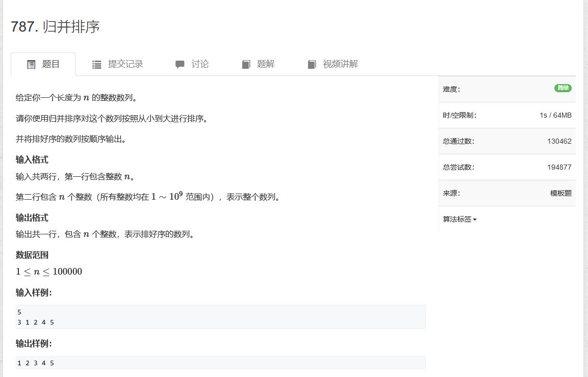Image resolution: width=588 pixels, height=377 pixels.
Task: Click the book icon beside 视频讲解
Action: [x=312, y=64]
